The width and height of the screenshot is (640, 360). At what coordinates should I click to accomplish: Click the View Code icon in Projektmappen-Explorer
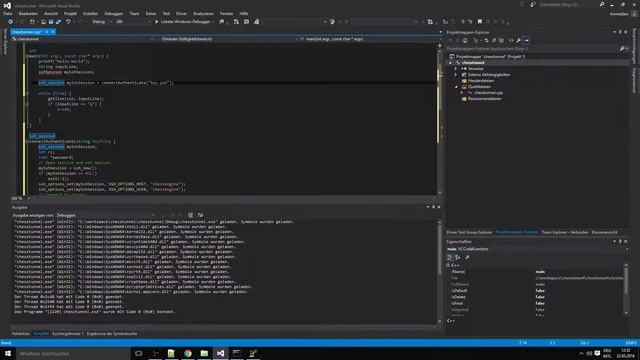(511, 40)
